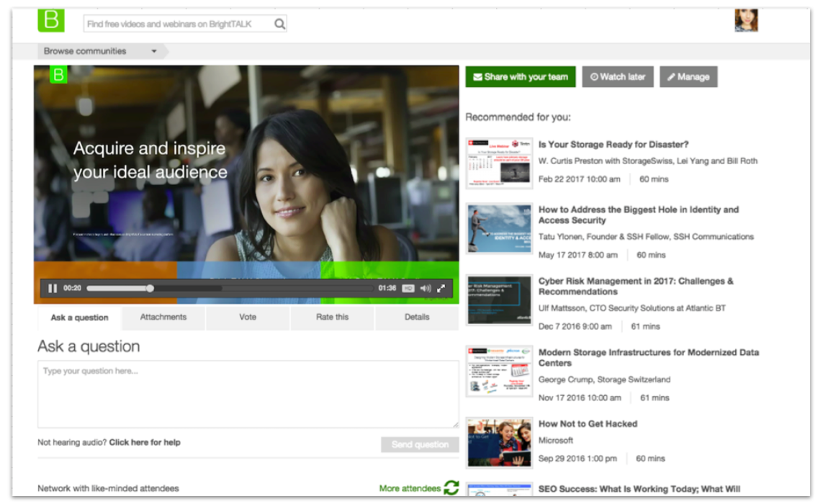
Task: Select the Ask a question tab
Action: (79, 318)
